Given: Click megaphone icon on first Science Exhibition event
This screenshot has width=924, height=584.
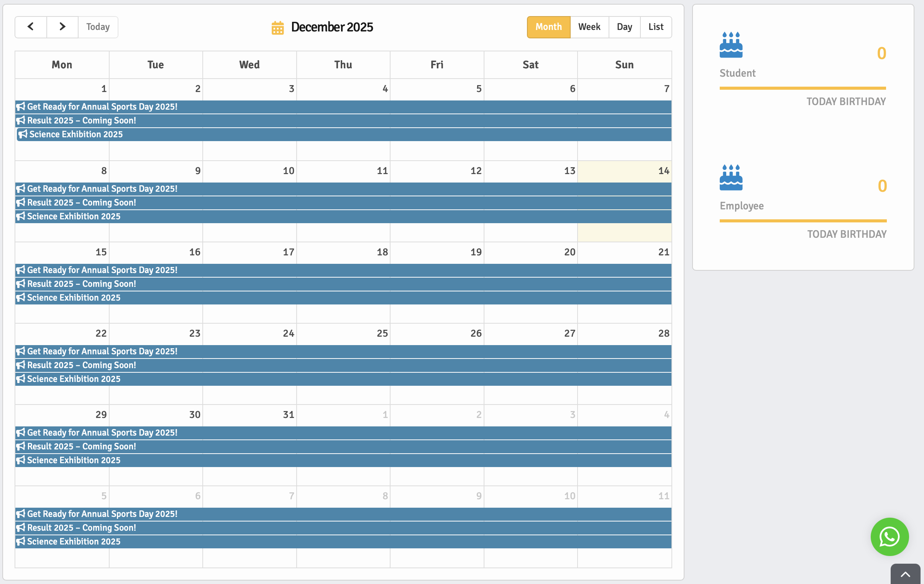Looking at the screenshot, I should [x=23, y=134].
